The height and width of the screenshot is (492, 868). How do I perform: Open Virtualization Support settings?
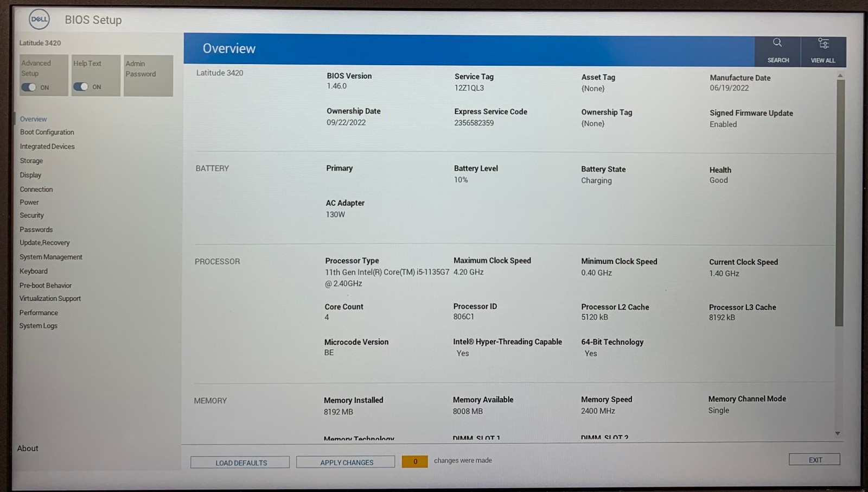pyautogui.click(x=50, y=299)
